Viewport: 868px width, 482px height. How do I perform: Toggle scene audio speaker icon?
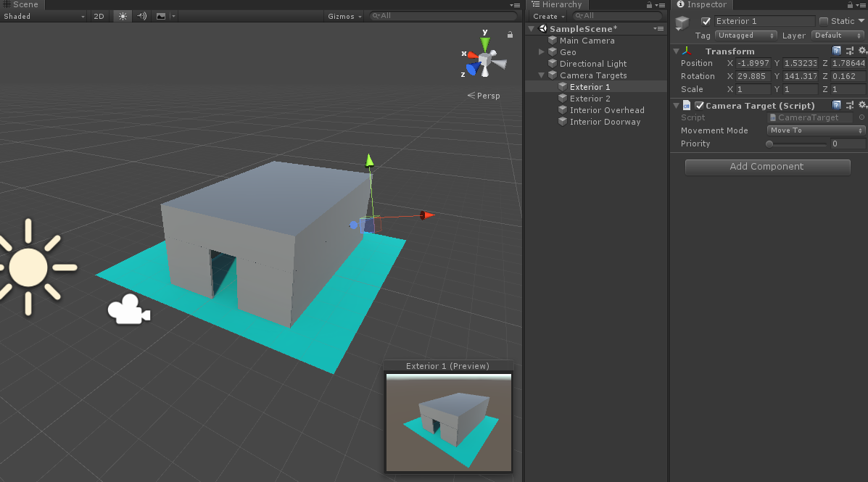[141, 16]
